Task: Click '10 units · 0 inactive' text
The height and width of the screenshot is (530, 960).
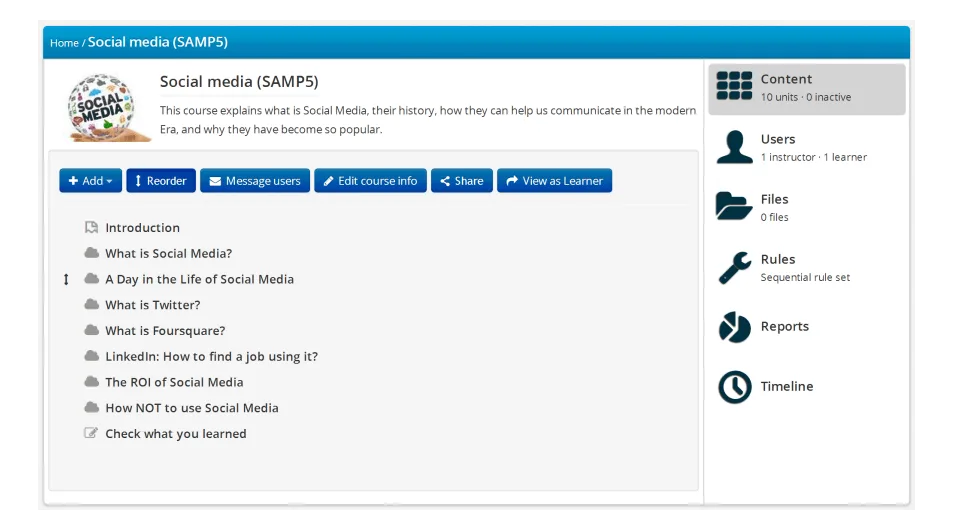Action: click(x=806, y=97)
